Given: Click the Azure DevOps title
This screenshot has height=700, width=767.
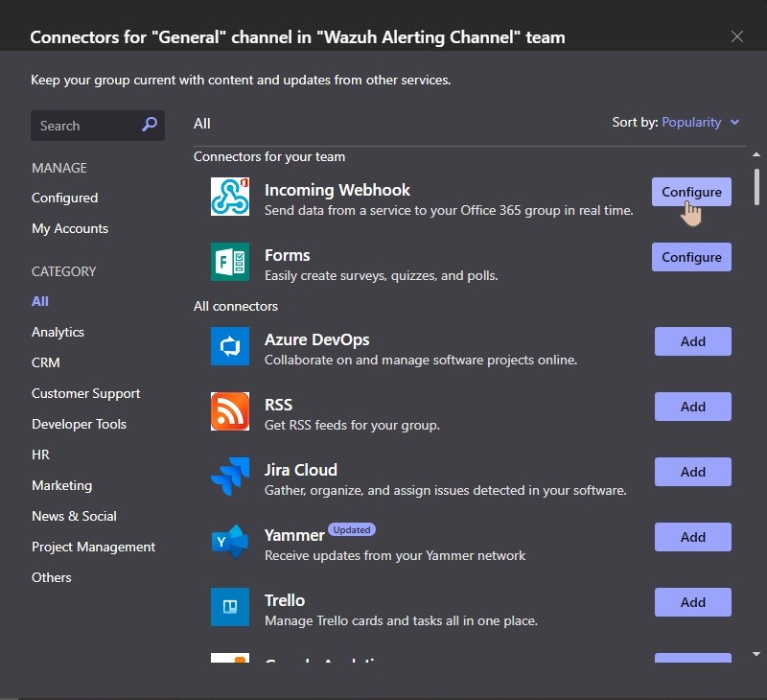Looking at the screenshot, I should [x=317, y=339].
